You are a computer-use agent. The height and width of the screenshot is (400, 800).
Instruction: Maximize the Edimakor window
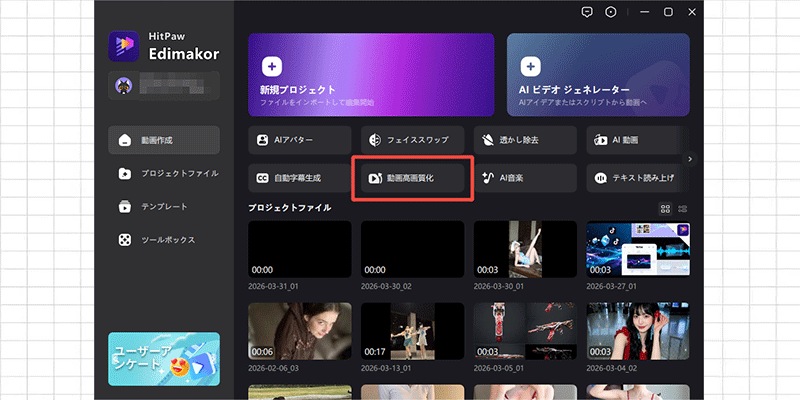668,12
